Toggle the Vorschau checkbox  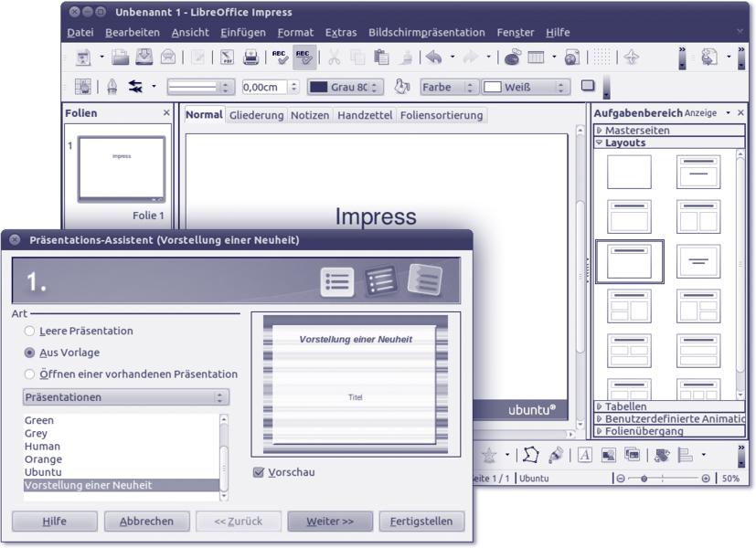259,472
